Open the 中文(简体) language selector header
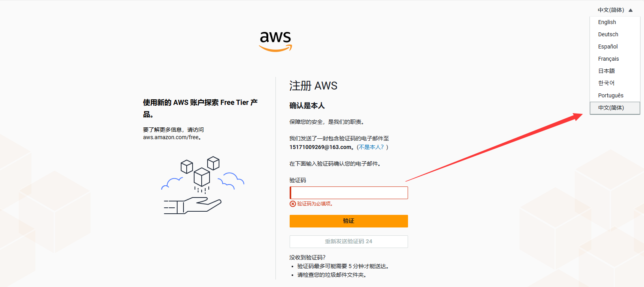The width and height of the screenshot is (644, 287). coord(611,10)
